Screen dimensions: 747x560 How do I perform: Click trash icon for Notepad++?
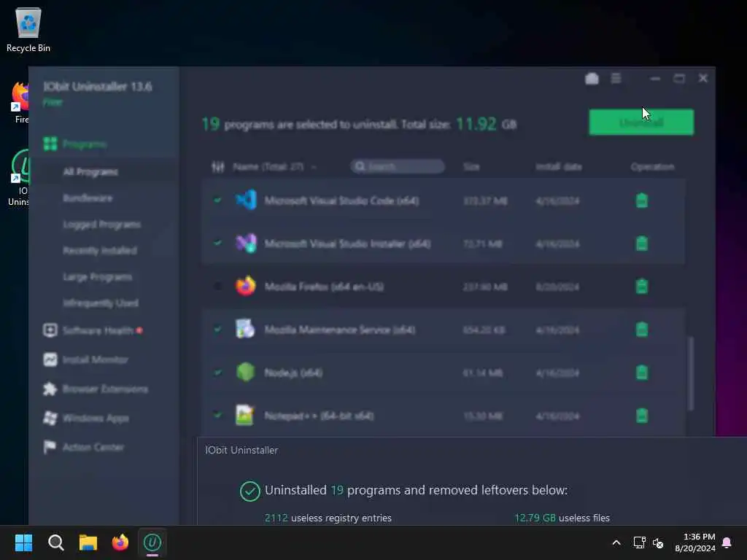point(642,415)
